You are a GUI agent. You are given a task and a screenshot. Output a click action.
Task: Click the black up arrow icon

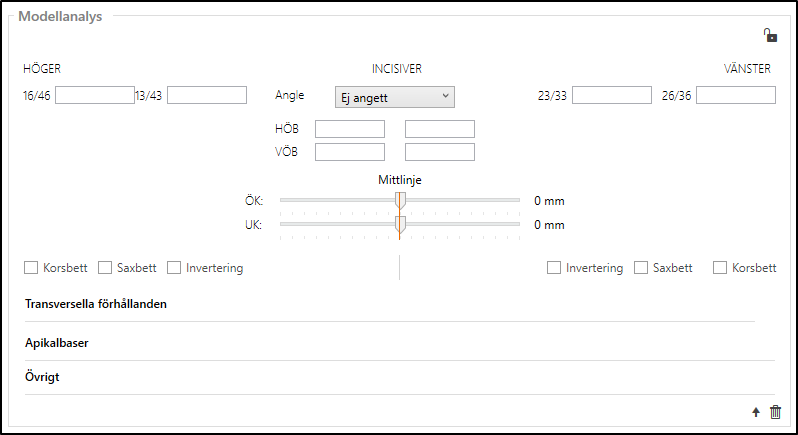coord(757,412)
